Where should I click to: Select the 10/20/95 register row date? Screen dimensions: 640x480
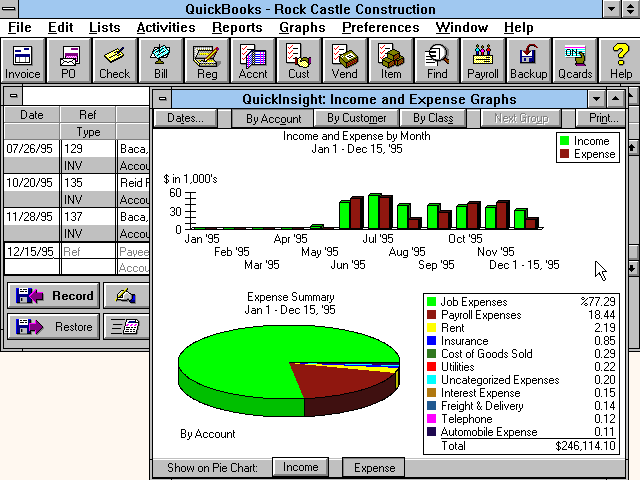point(29,182)
